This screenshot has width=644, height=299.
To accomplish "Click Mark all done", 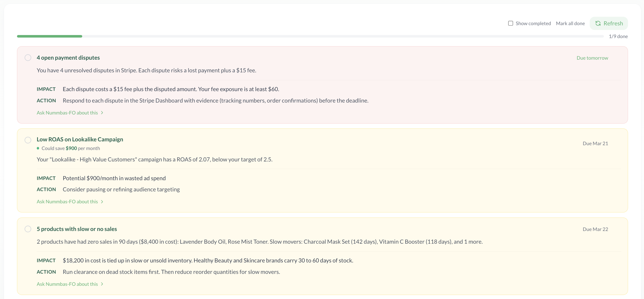I will click(x=570, y=23).
